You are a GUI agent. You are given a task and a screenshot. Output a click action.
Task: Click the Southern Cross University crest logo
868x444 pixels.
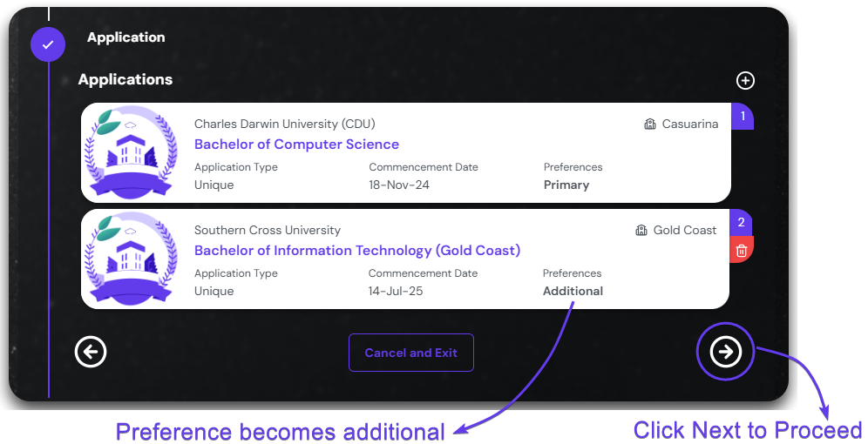tap(129, 259)
